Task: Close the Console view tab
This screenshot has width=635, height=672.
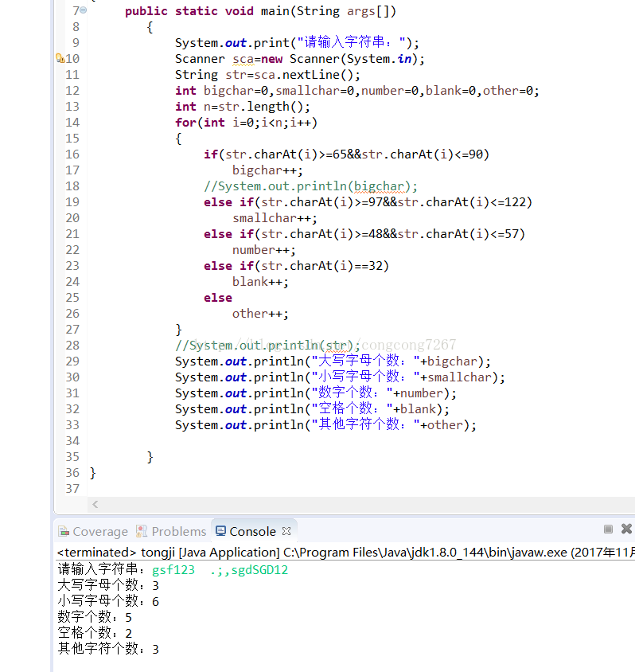Action: [x=286, y=531]
